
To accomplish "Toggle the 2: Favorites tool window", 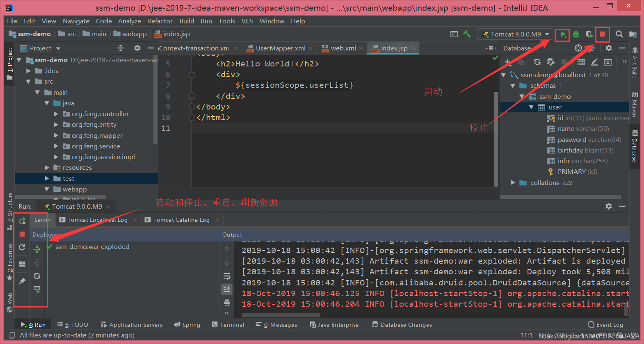I will (10, 262).
